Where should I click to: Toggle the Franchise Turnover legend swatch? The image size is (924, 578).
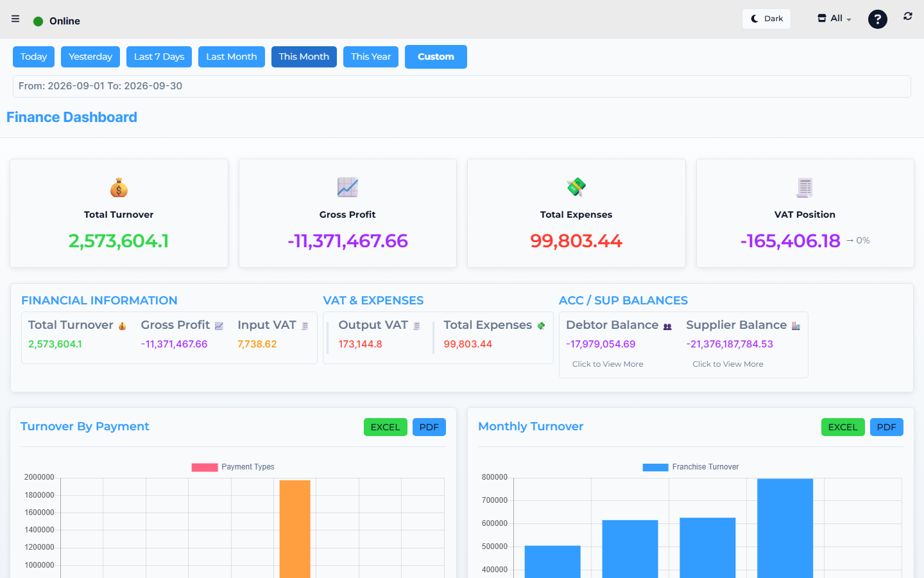pyautogui.click(x=655, y=467)
